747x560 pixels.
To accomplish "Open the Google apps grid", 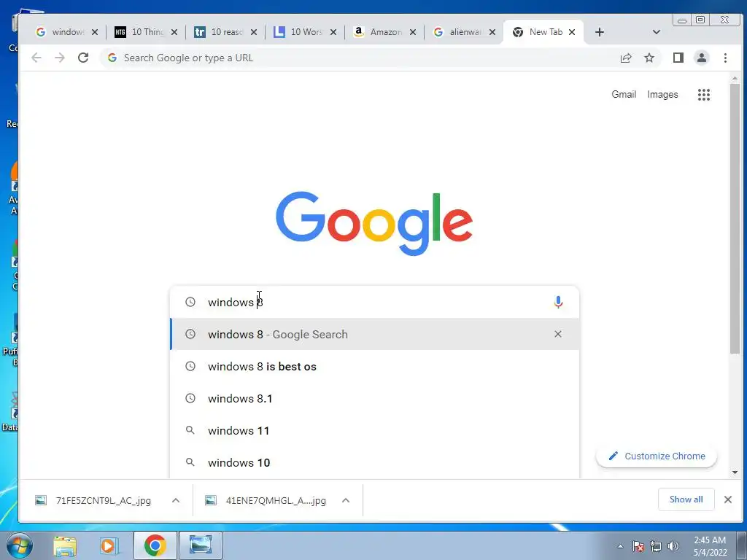I will (704, 94).
